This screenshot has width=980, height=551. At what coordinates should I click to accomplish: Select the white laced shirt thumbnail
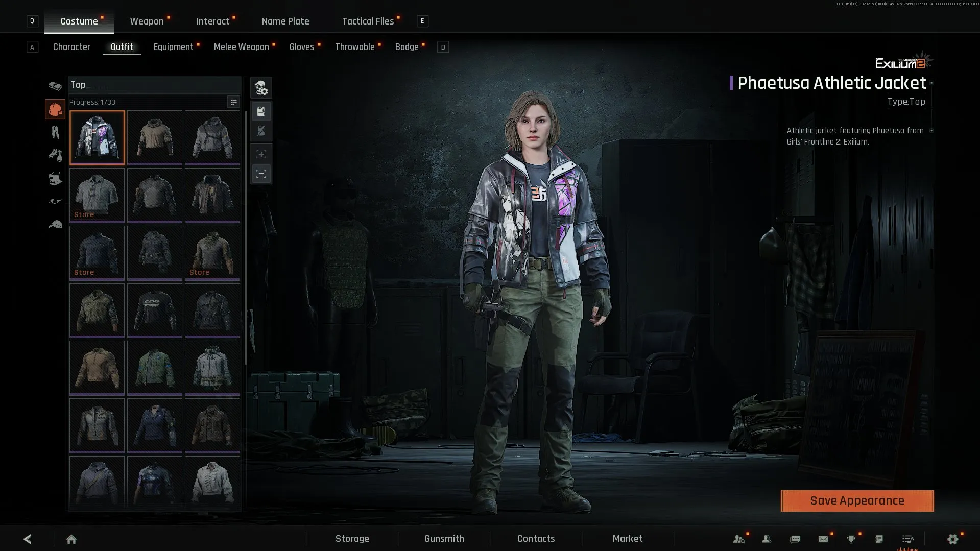point(212,482)
